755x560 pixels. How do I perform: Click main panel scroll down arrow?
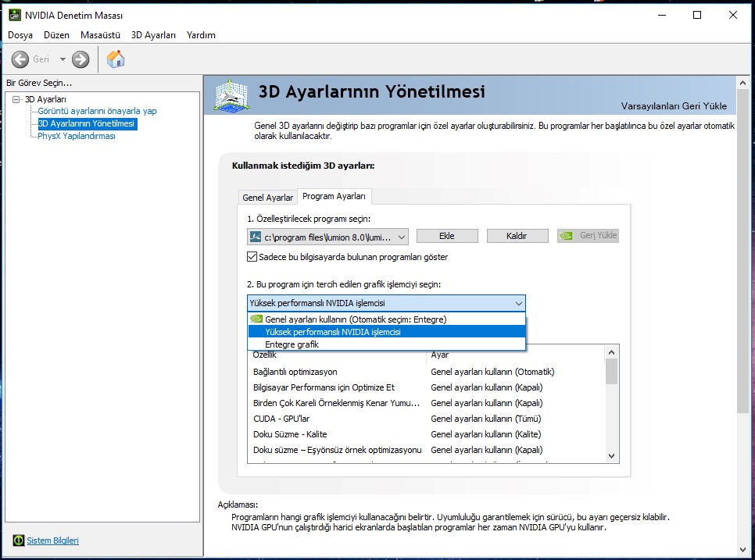coord(743,549)
